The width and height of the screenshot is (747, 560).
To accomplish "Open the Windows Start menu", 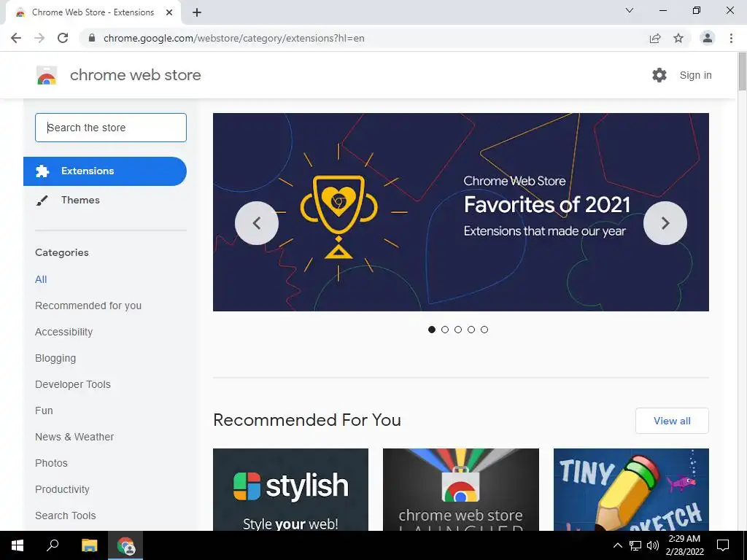I will pyautogui.click(x=18, y=545).
